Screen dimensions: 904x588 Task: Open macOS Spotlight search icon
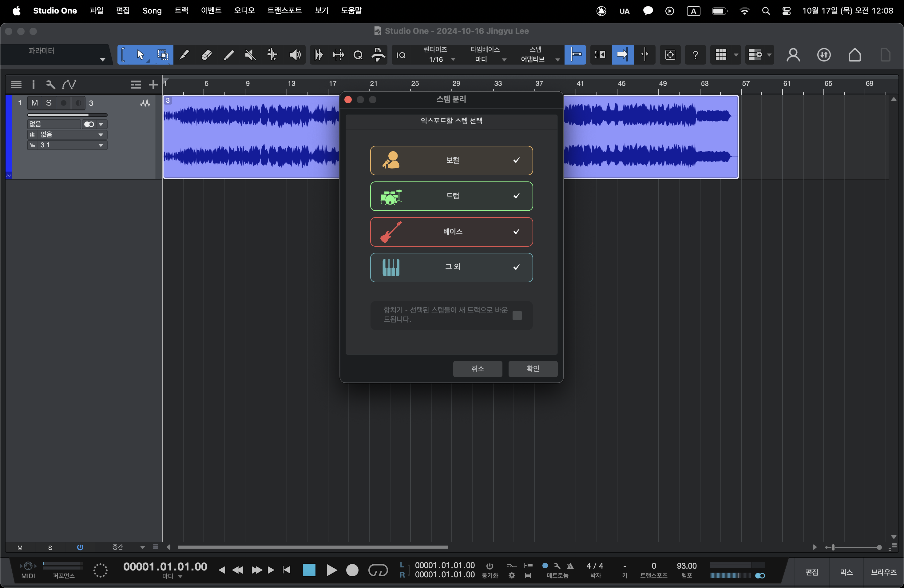pos(766,11)
